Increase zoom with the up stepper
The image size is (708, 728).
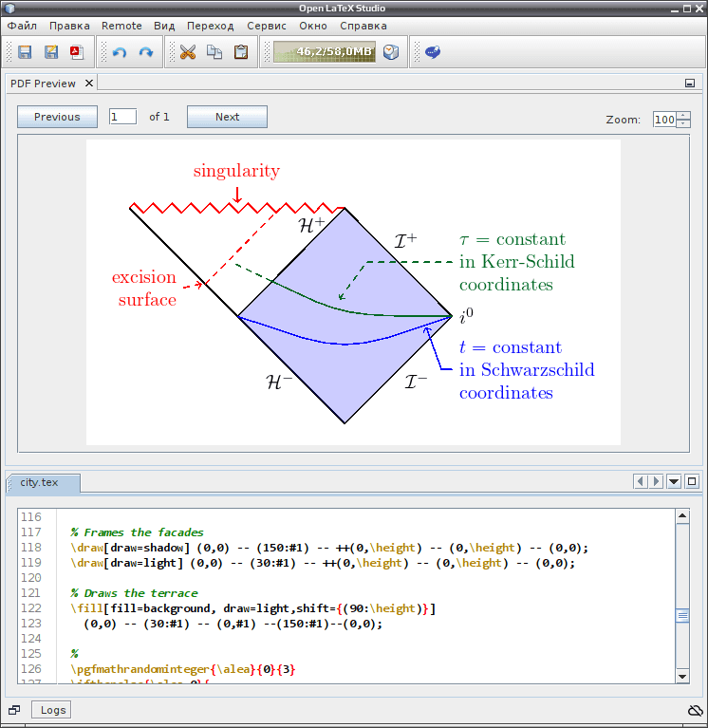683,115
